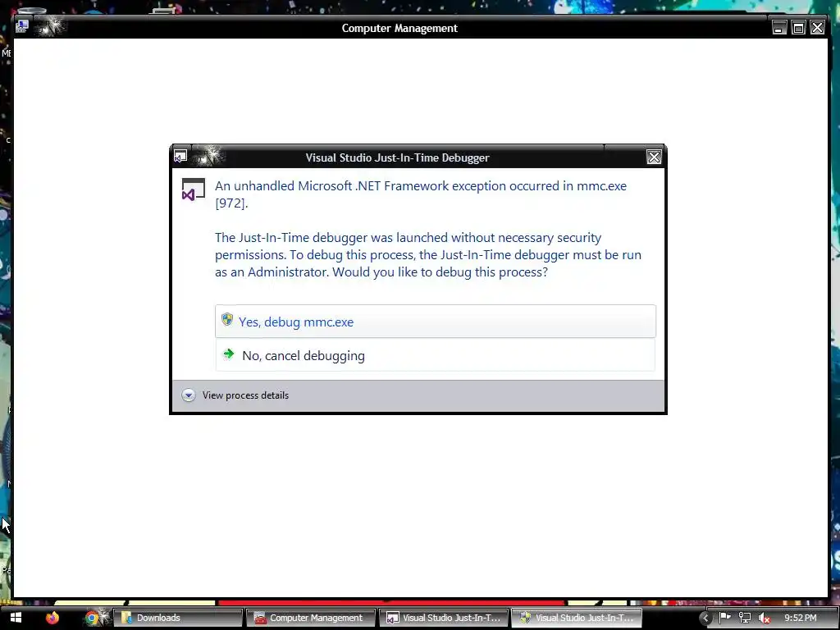Choose No, cancel debugging option
The image size is (840, 630).
coord(435,355)
